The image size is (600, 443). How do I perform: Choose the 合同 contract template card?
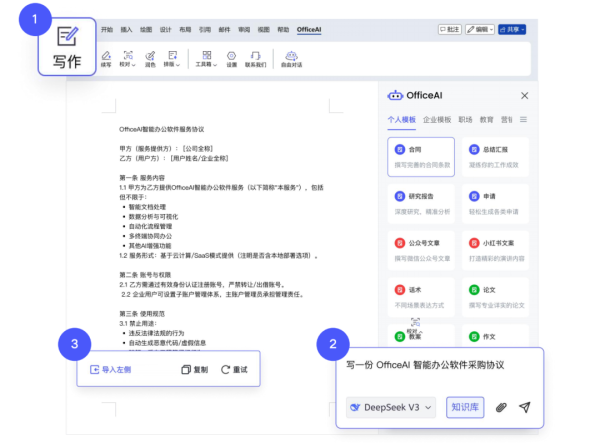tap(421, 157)
